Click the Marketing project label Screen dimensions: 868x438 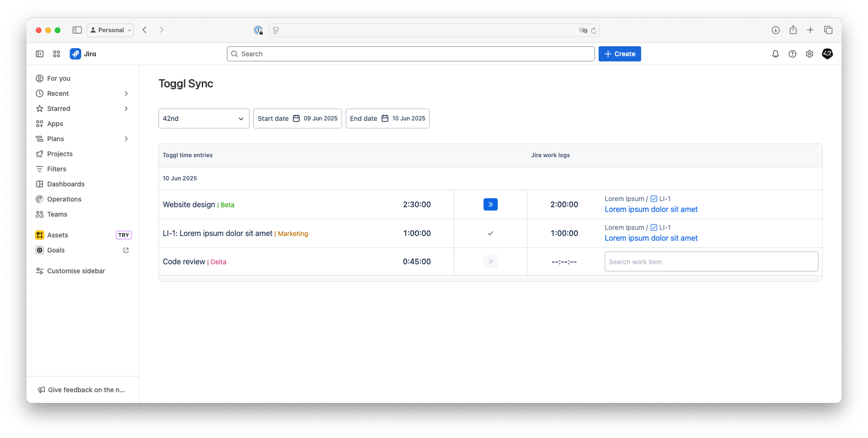coord(293,234)
